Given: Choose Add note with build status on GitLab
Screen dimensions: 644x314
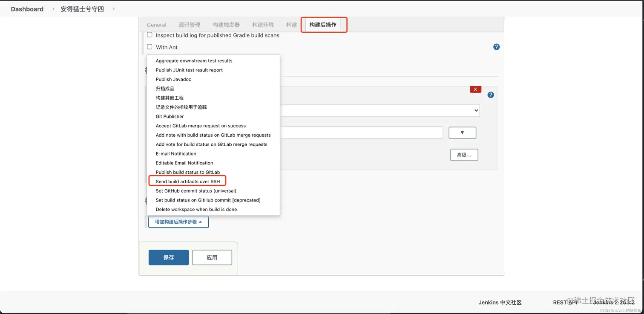Looking at the screenshot, I should click(213, 135).
